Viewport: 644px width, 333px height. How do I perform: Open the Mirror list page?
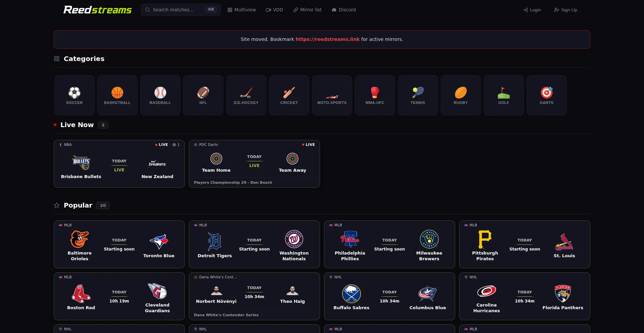point(308,10)
